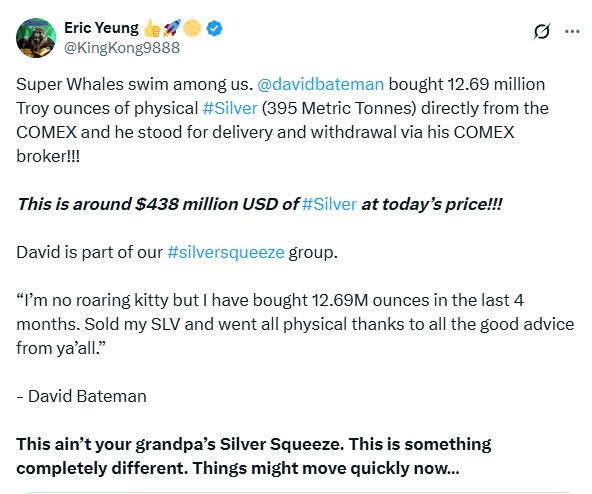Open Eric Yeung's profile avatar
Viewport: 592px width, 494px height.
point(36,38)
